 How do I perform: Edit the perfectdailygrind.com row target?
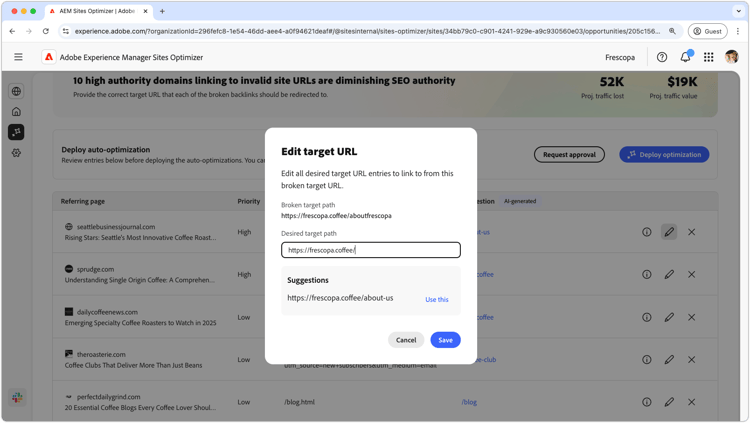(669, 402)
